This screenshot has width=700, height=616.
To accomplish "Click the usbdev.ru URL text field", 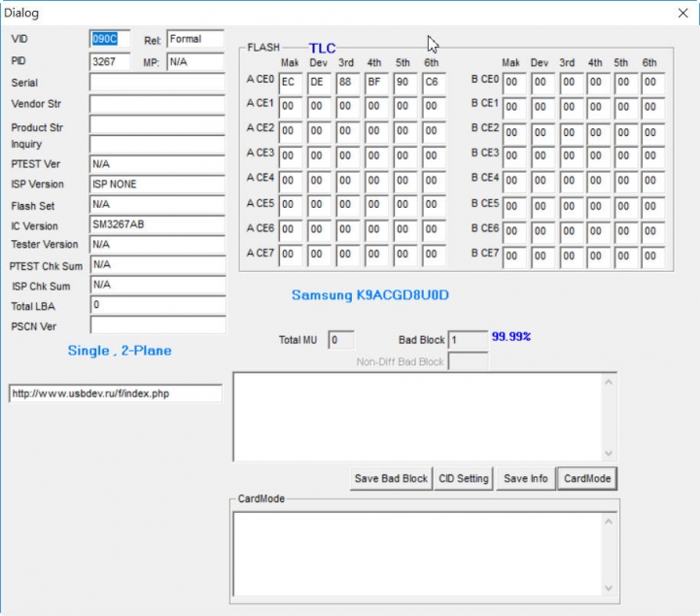I will (115, 394).
